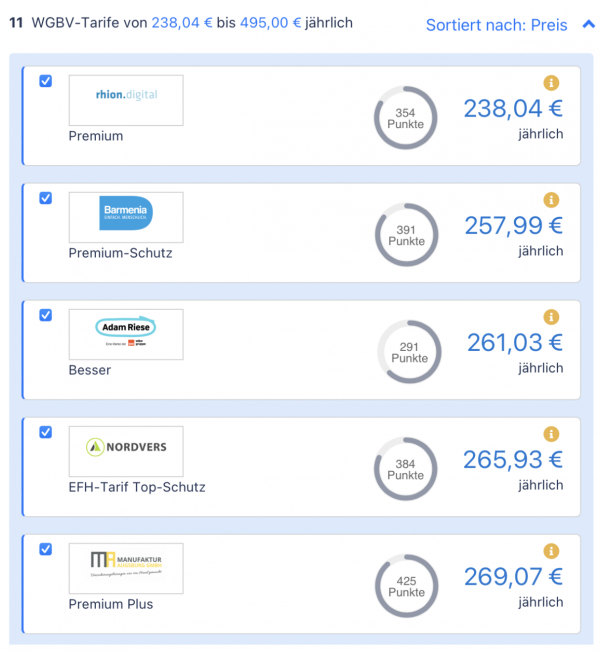Toggle the Nordvers EFH-Tarif checkbox
600x651 pixels.
[x=46, y=432]
